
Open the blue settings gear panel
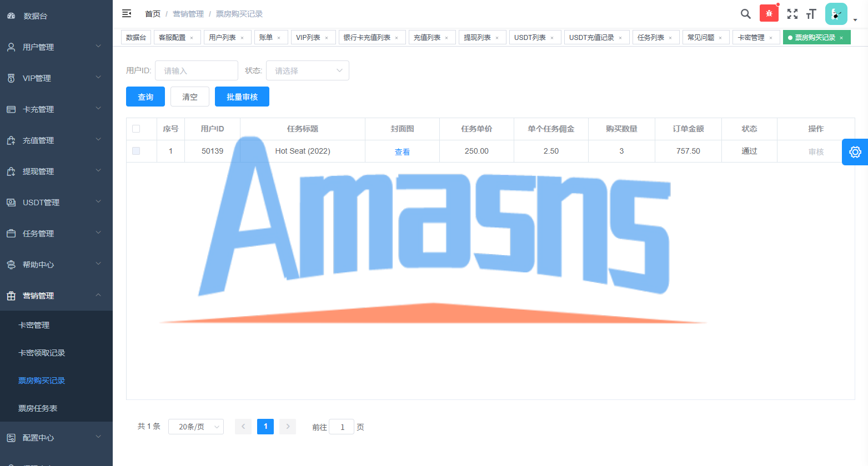click(x=855, y=152)
